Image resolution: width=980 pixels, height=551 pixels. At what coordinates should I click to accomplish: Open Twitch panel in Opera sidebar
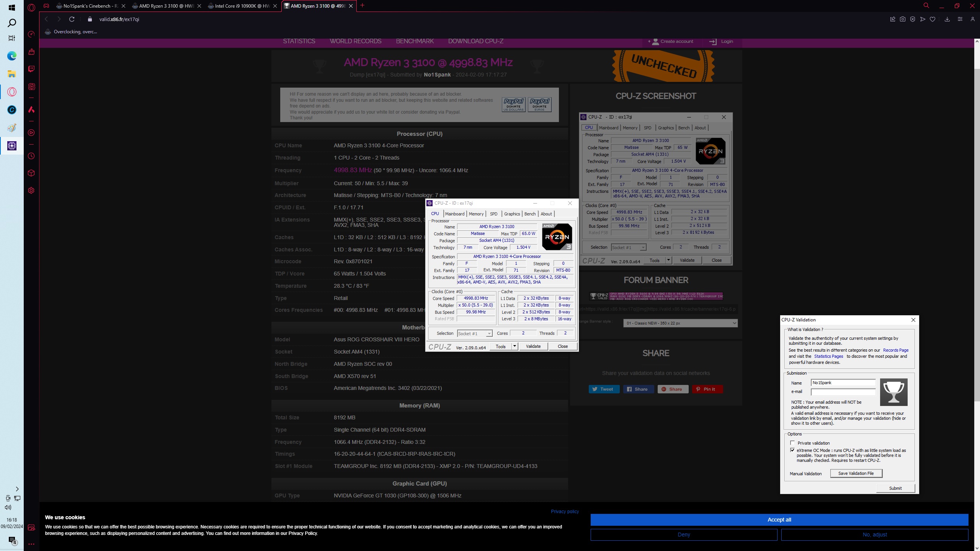31,69
